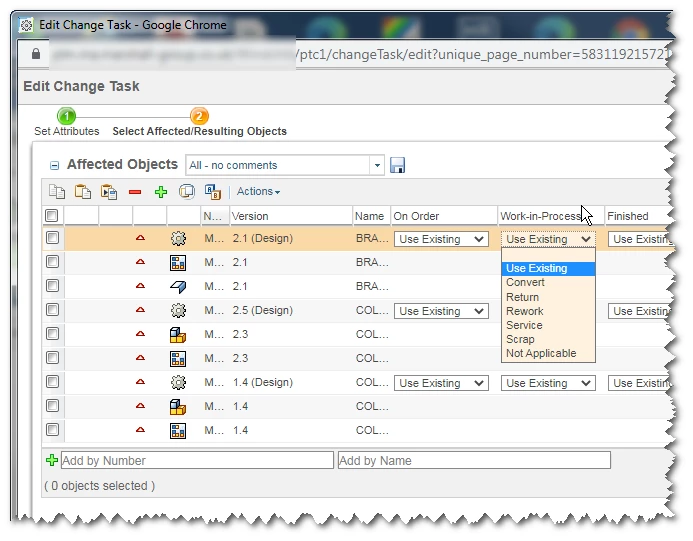Image resolution: width=693 pixels, height=541 pixels.
Task: Check the last 1.4 row checkbox
Action: pyautogui.click(x=53, y=429)
